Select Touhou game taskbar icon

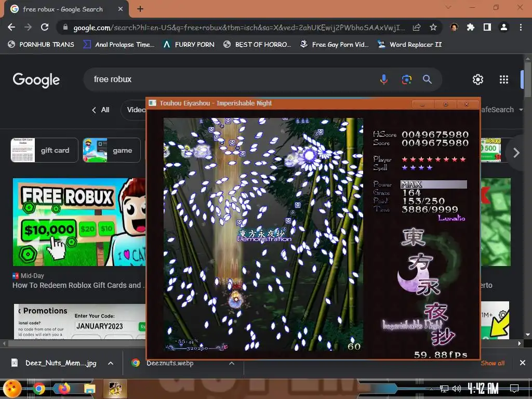pos(115,389)
